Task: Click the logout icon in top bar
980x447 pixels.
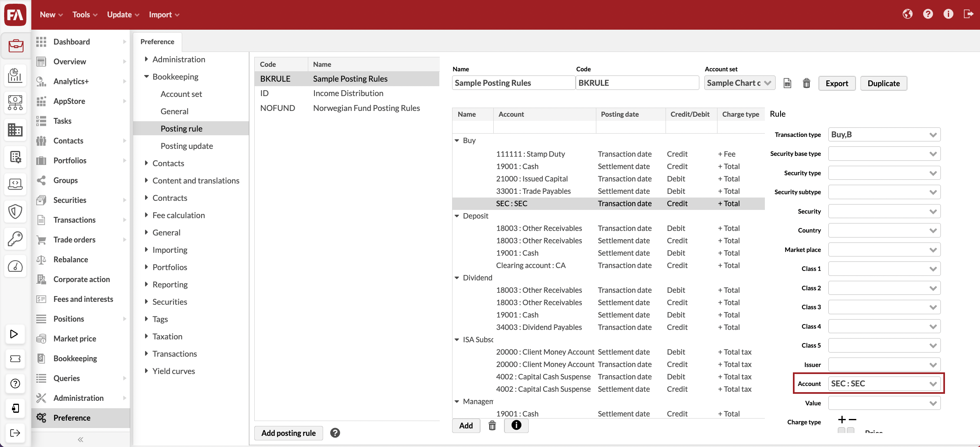Action: [968, 14]
